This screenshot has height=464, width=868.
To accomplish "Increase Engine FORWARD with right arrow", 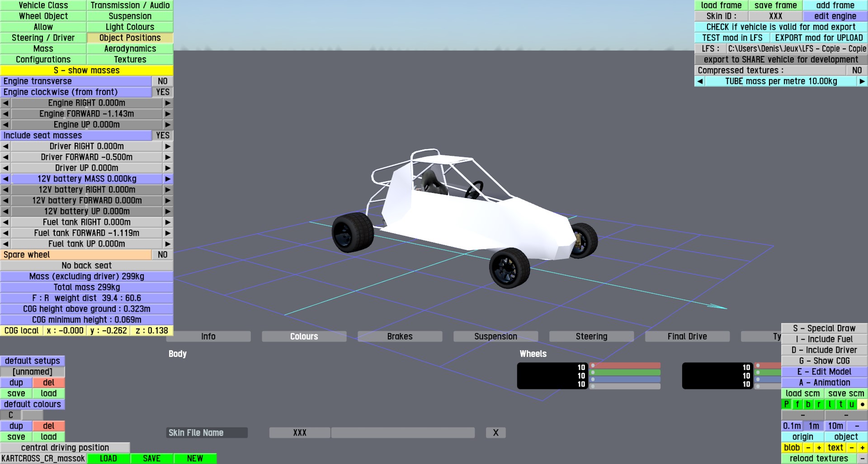I will [x=168, y=114].
